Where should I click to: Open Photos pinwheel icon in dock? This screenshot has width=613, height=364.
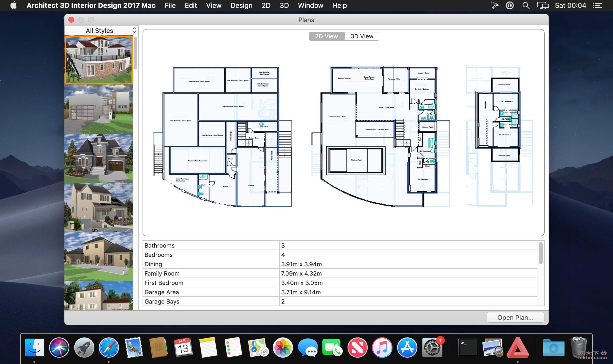[x=283, y=347]
